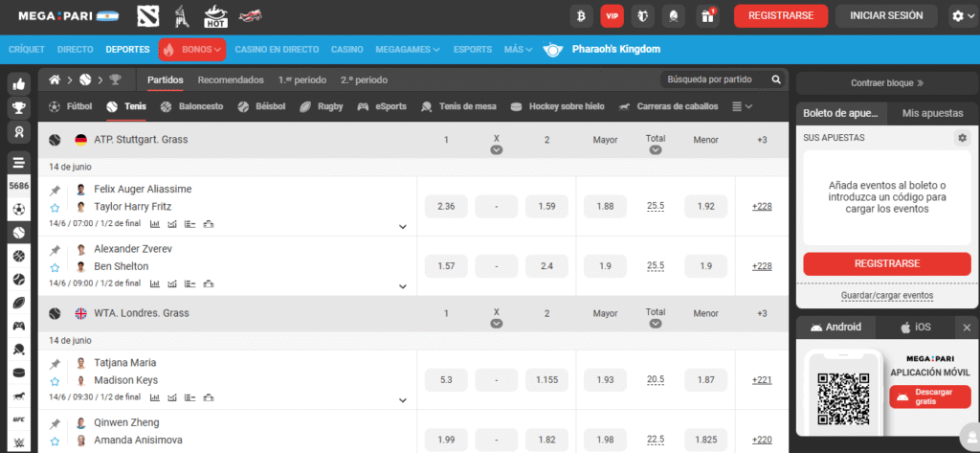Open the podium standings icon for Zverev match
The width and height of the screenshot is (980, 453).
click(x=209, y=283)
